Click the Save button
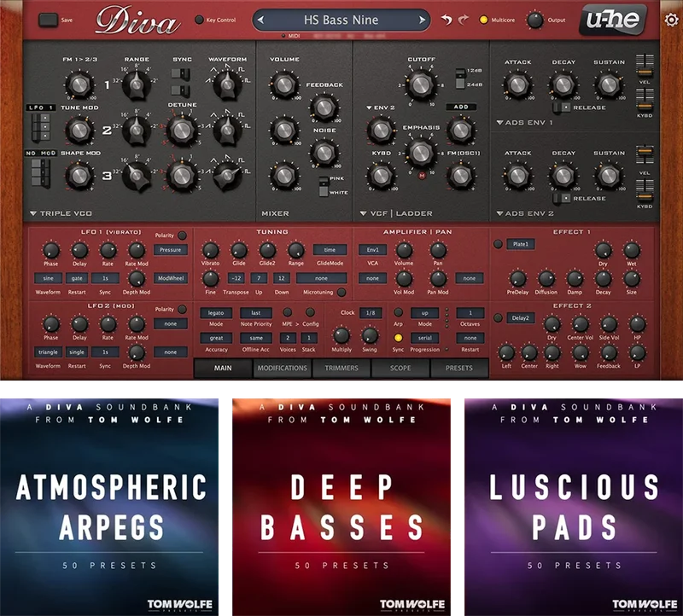The height and width of the screenshot is (616, 683). pos(49,20)
